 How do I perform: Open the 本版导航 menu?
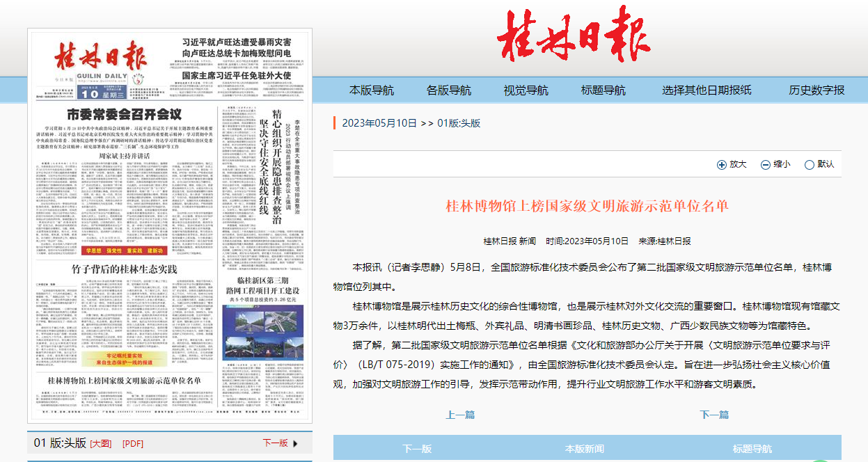point(372,90)
